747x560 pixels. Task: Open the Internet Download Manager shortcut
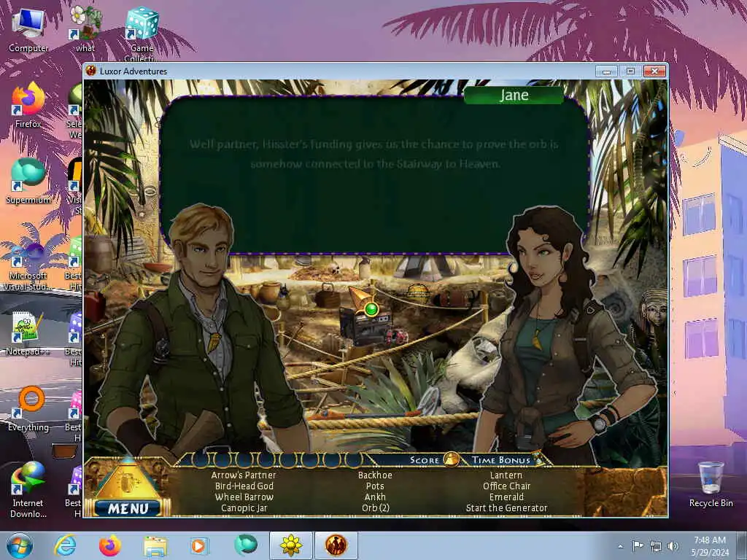28,490
